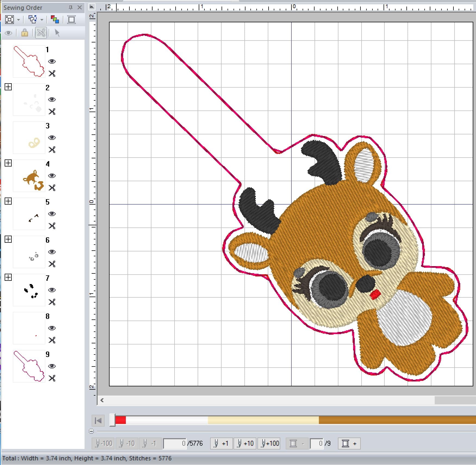Viewport: 476px width, 465px height.
Task: Jump forward 100 stitches with +100 button
Action: (269, 444)
